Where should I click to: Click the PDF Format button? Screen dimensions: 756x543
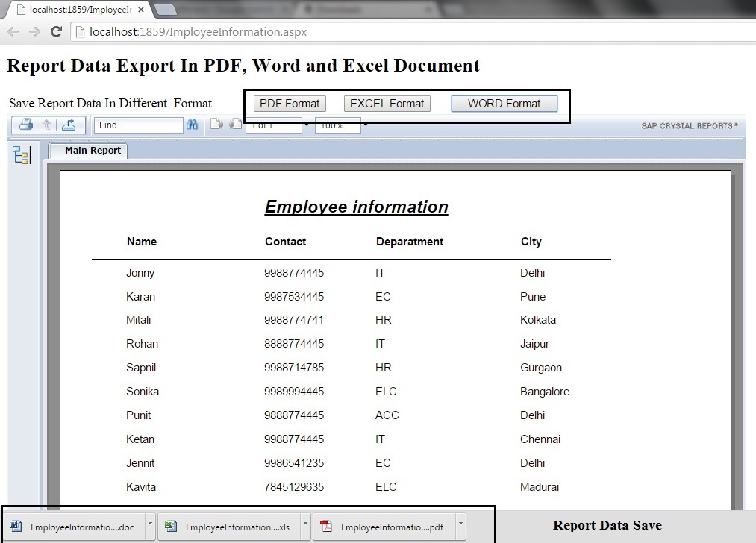pos(289,103)
